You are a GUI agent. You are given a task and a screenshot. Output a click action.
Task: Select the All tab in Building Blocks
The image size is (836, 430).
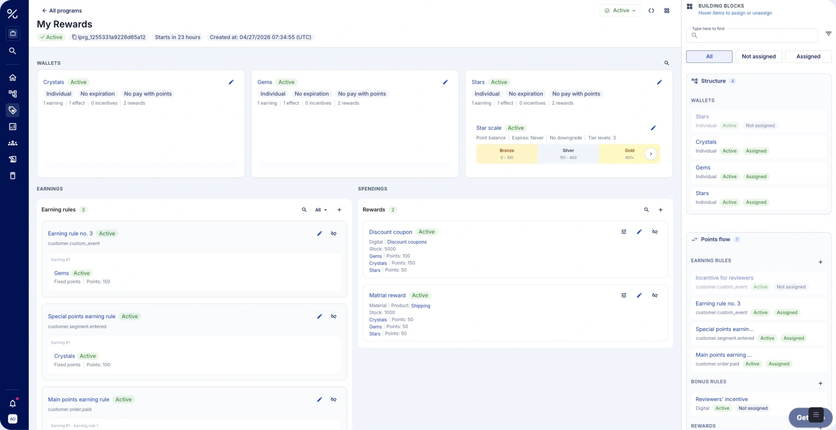click(x=709, y=56)
